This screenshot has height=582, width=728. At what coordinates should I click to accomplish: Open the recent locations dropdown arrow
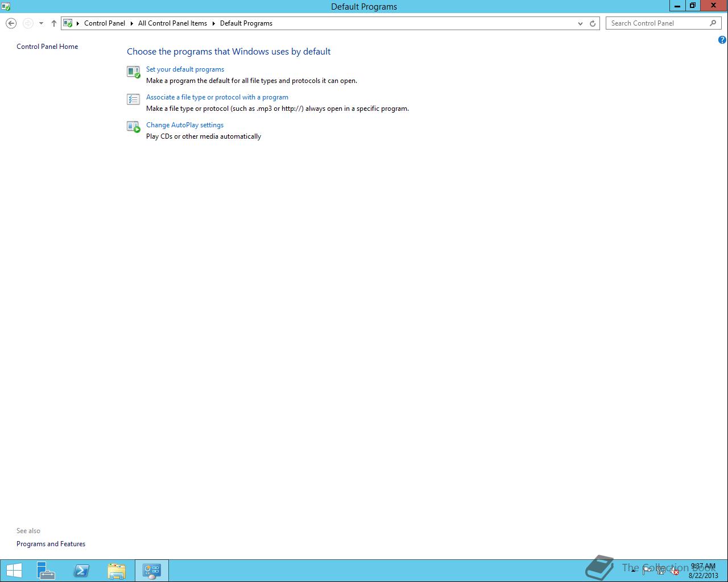click(41, 23)
